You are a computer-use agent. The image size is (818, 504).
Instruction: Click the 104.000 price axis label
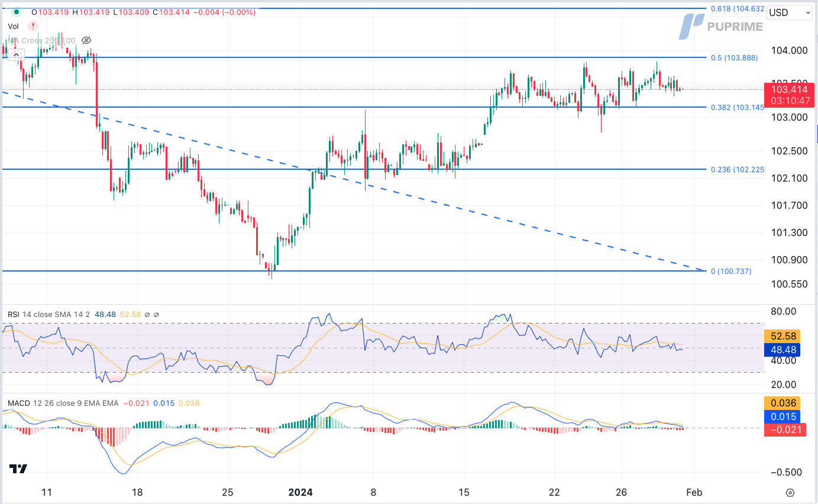(790, 50)
